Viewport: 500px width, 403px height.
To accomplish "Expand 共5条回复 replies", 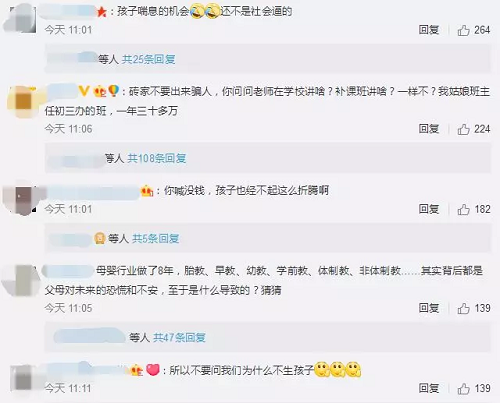I will (156, 239).
